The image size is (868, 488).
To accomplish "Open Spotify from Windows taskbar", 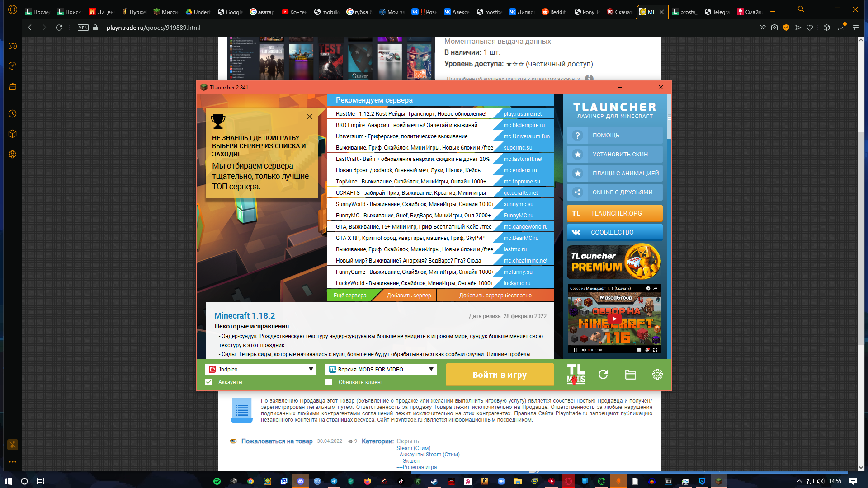I will click(x=217, y=481).
